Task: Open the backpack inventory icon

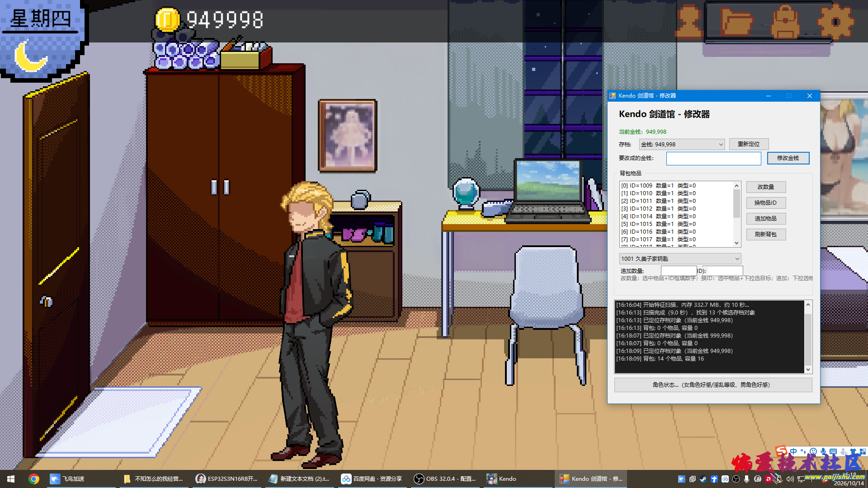Action: (x=785, y=21)
